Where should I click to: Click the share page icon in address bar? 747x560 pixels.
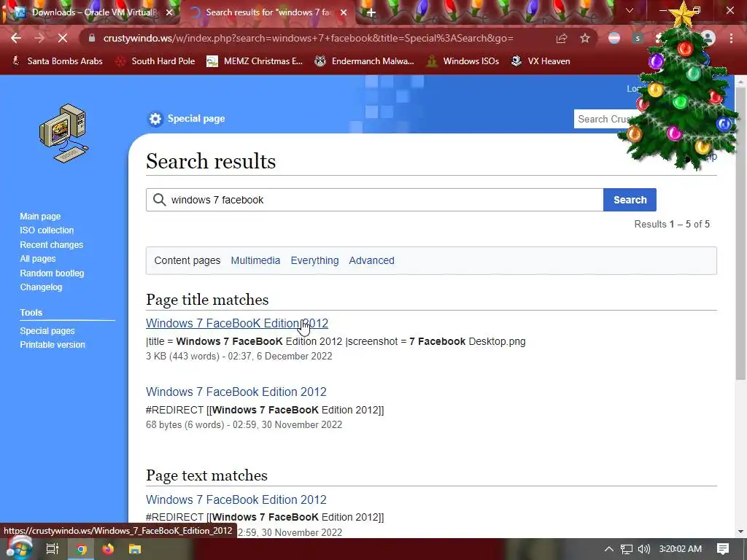[562, 38]
